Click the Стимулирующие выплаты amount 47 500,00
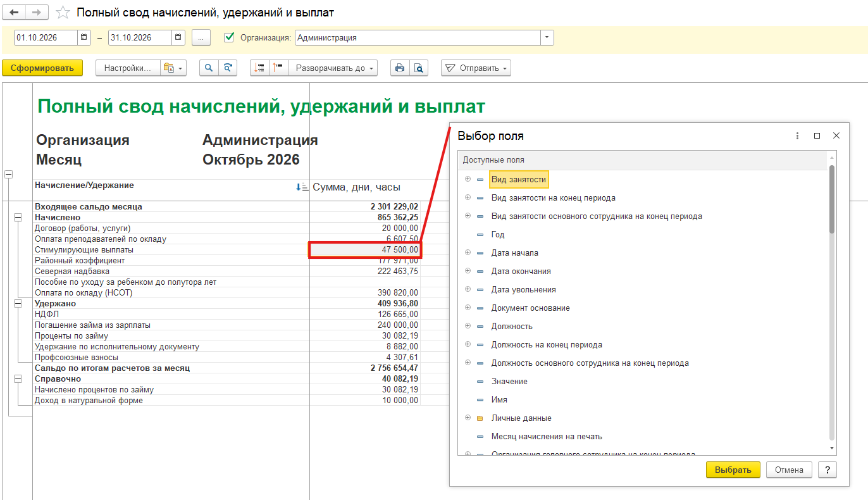 (364, 250)
